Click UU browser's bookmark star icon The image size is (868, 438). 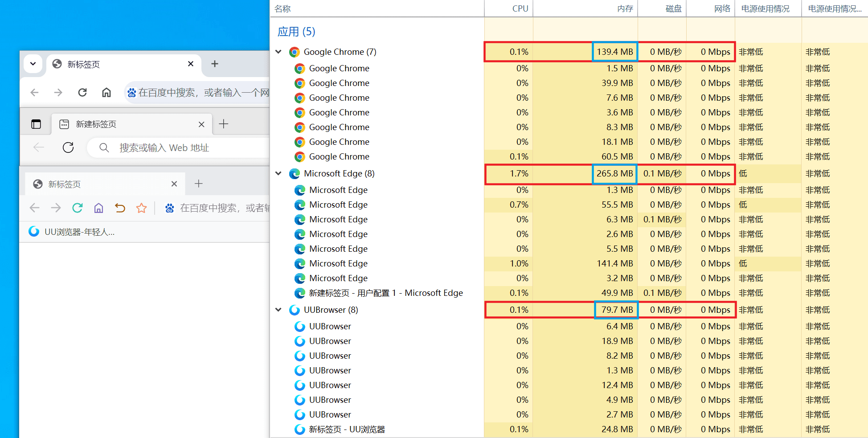click(142, 208)
